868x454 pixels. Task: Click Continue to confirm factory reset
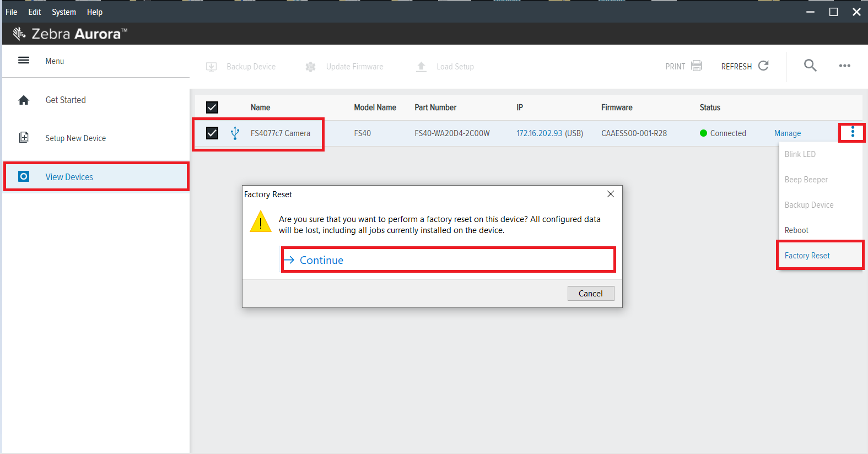pos(448,260)
